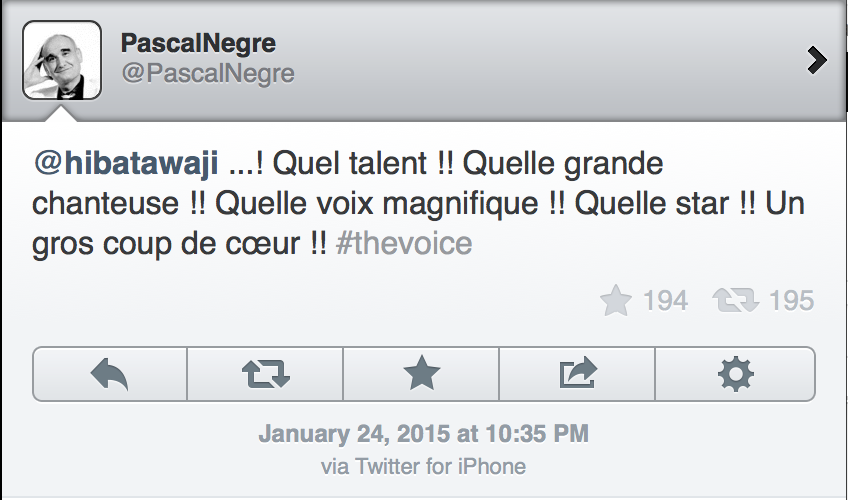Click the "via Twitter for iPhone" source
This screenshot has height=500, width=848.
pyautogui.click(x=423, y=466)
